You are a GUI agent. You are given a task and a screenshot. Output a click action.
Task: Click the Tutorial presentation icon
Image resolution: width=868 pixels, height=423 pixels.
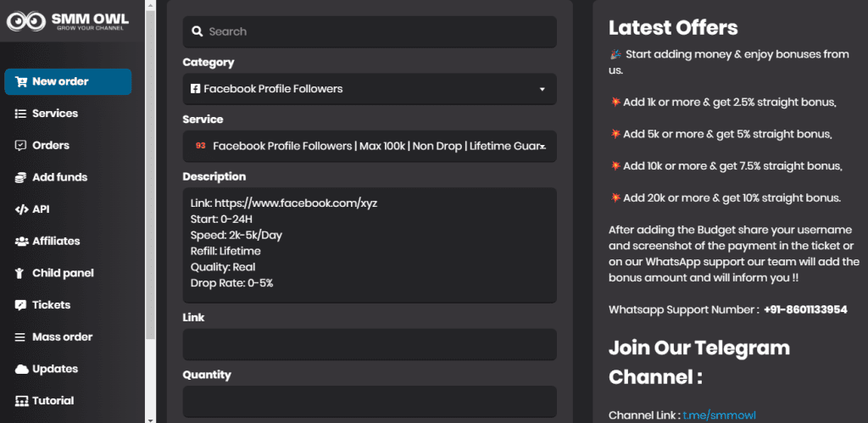pyautogui.click(x=21, y=401)
